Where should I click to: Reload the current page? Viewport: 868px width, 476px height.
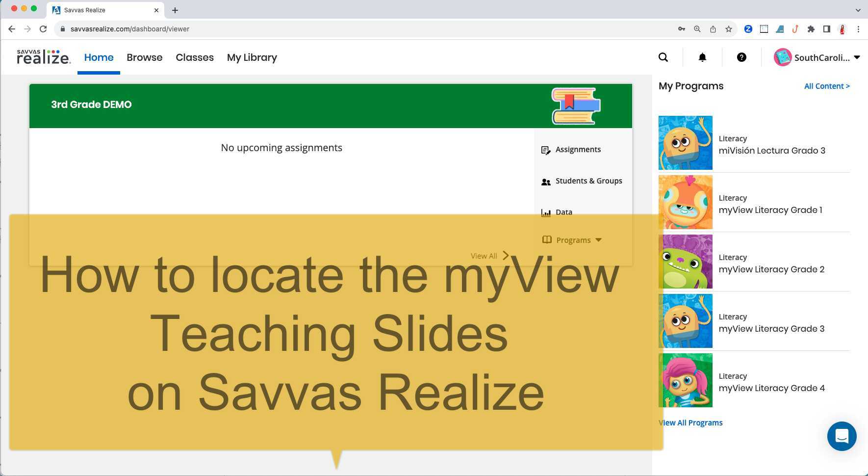(43, 29)
